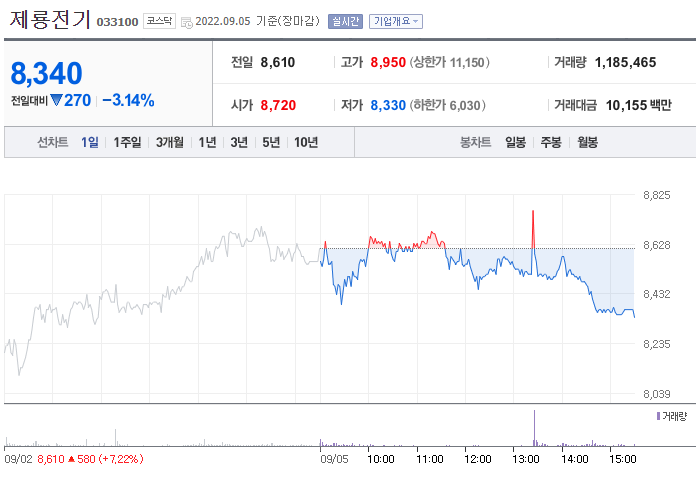The image size is (696, 477).
Task: Click the 15:00 time axis label
Action: (623, 459)
